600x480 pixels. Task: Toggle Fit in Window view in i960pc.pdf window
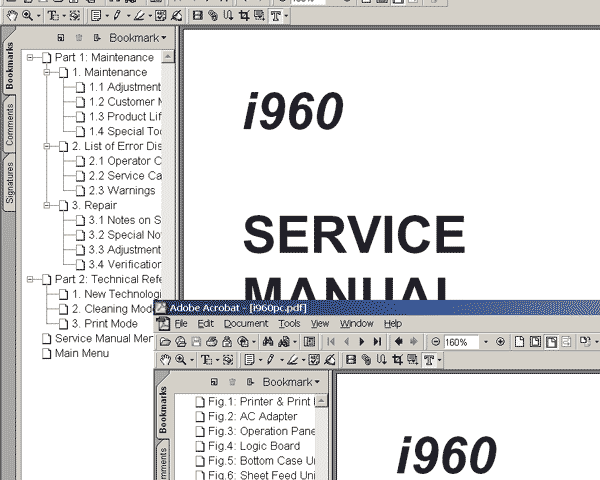(x=535, y=341)
